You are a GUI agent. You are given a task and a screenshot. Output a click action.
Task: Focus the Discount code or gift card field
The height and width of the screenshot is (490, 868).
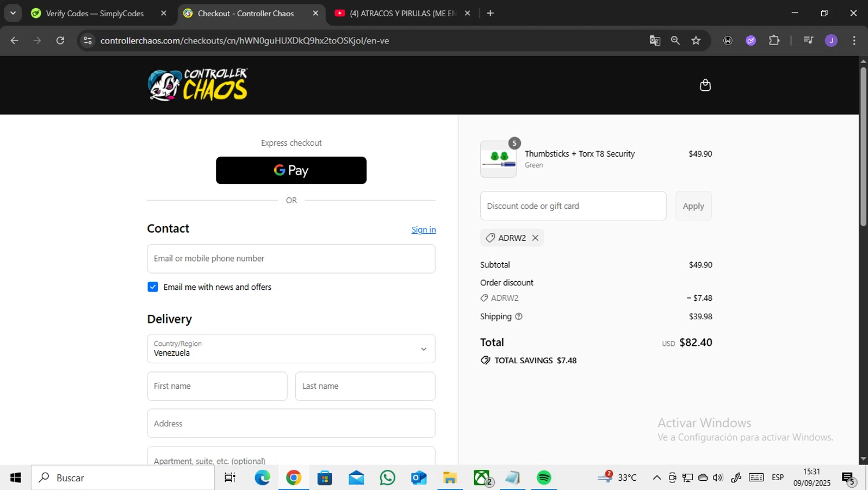pyautogui.click(x=573, y=206)
